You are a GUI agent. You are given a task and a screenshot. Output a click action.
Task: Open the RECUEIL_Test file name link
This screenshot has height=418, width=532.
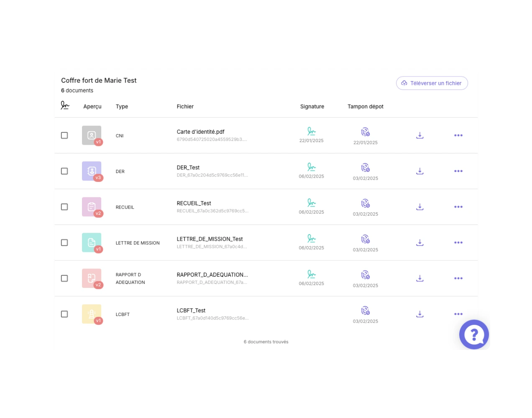pos(194,204)
